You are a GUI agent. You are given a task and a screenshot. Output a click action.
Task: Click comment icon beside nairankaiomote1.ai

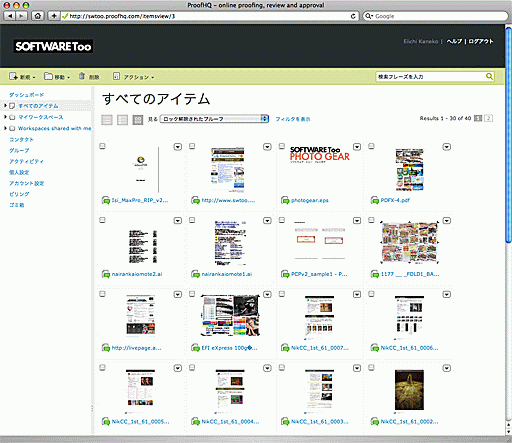pyautogui.click(x=195, y=274)
